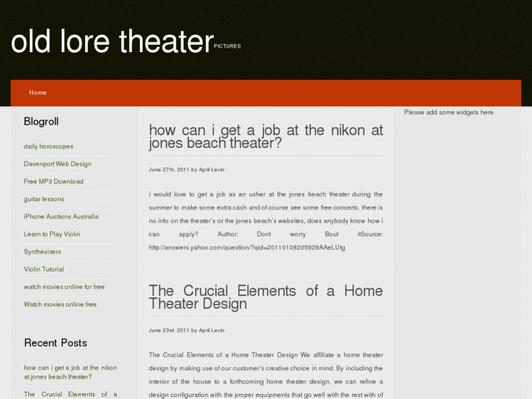Open recent post 'The Crucial Elements of a' in sidebar
Image resolution: width=532 pixels, height=399 pixels.
point(70,395)
